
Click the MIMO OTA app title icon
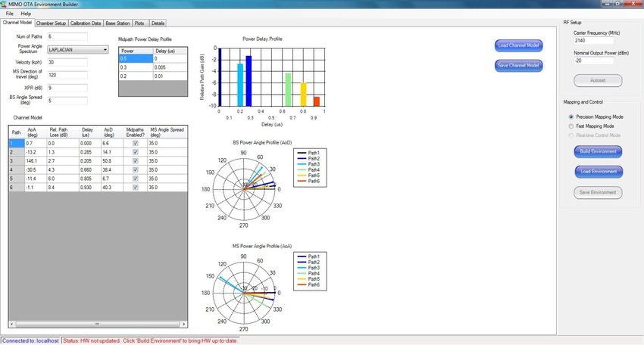(4, 4)
